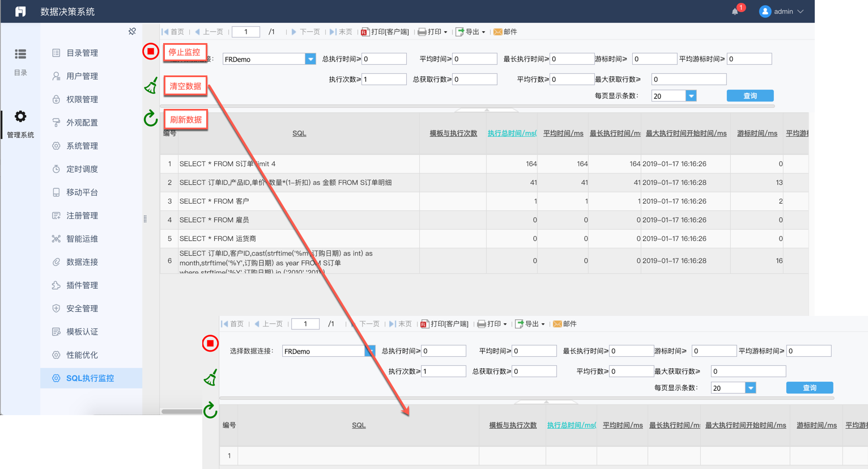This screenshot has height=469, width=868.
Task: Click the broom clear-data icon in lower panel
Action: click(211, 378)
